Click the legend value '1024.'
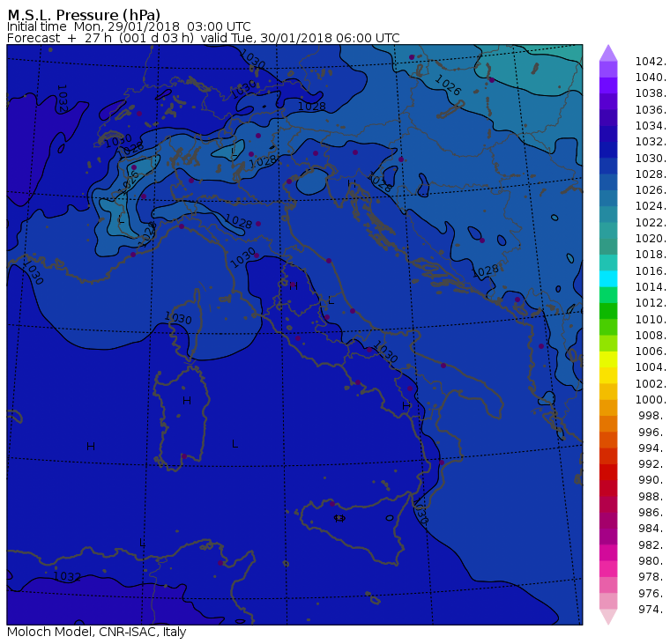This screenshot has height=644, width=670. point(651,206)
